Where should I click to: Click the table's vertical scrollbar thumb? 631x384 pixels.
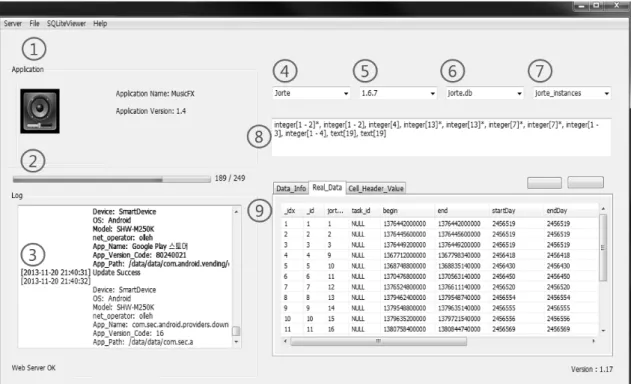[603, 248]
